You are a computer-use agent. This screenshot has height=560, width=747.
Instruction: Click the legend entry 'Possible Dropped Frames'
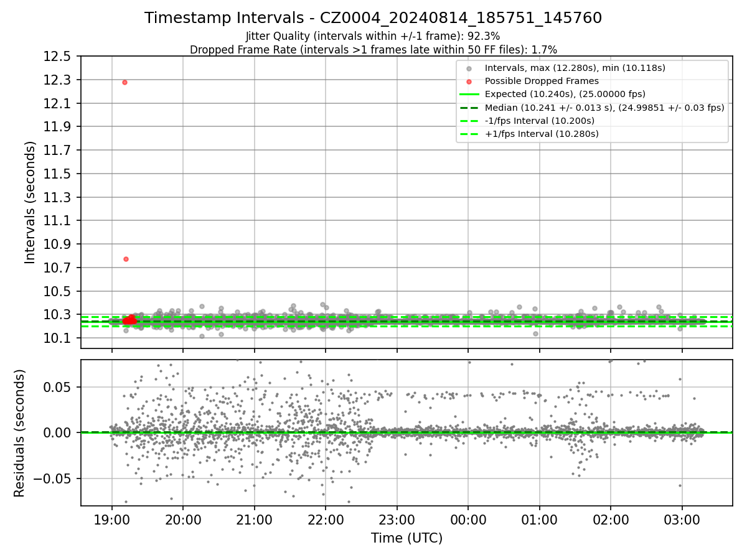542,81
